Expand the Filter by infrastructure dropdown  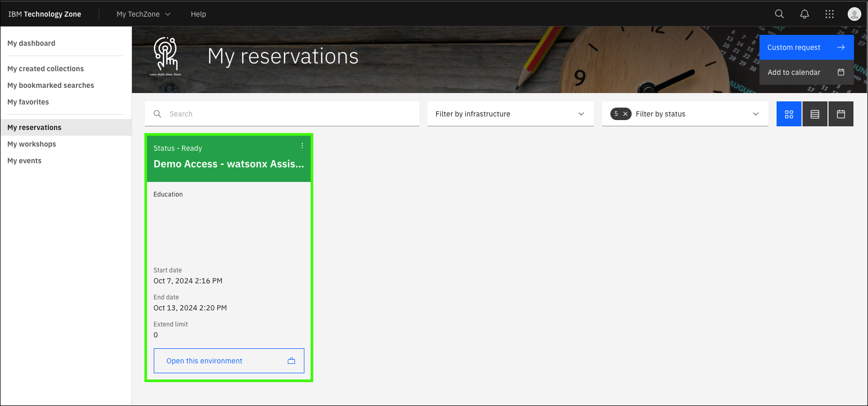tap(510, 114)
